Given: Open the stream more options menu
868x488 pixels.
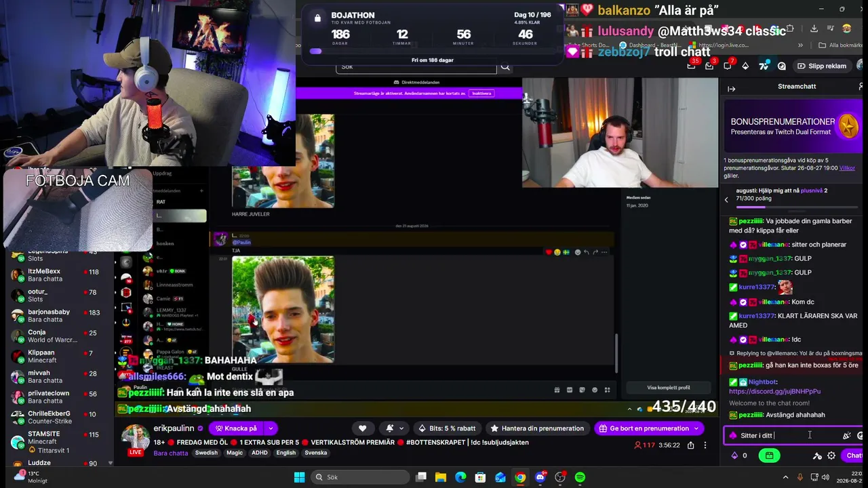Looking at the screenshot, I should click(705, 445).
